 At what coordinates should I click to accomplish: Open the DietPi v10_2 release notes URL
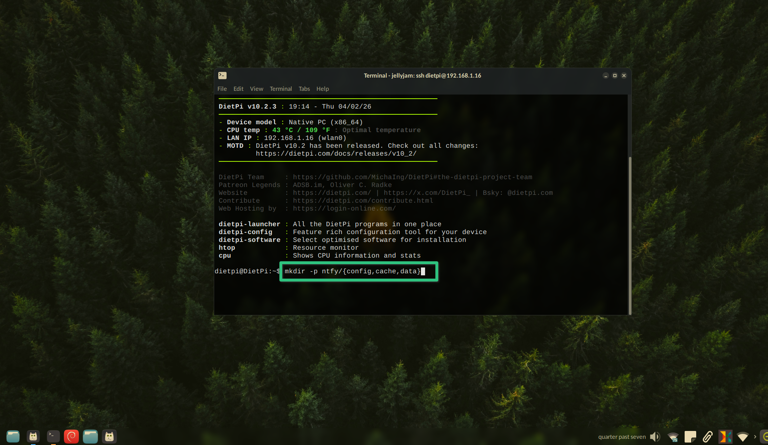click(335, 154)
